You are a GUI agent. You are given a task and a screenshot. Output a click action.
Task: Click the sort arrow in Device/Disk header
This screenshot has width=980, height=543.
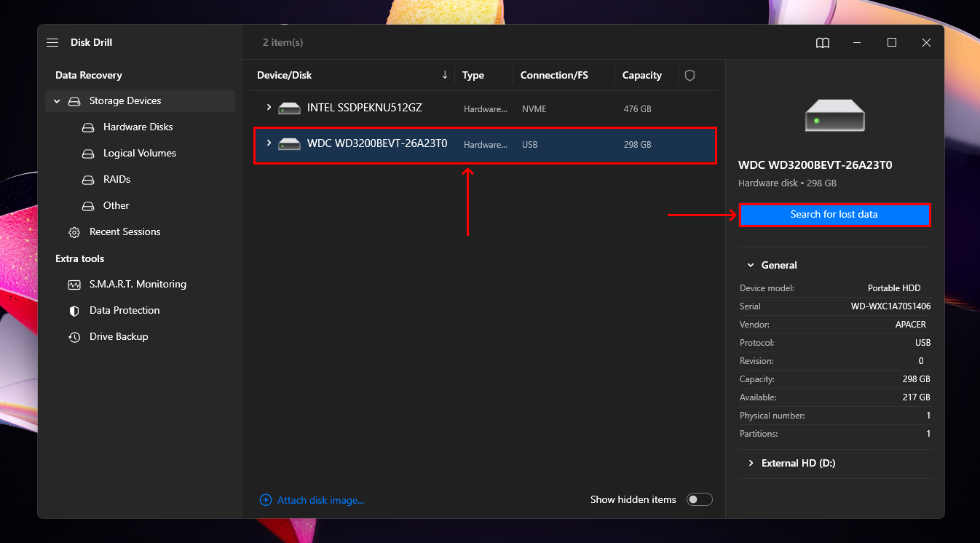tap(445, 75)
